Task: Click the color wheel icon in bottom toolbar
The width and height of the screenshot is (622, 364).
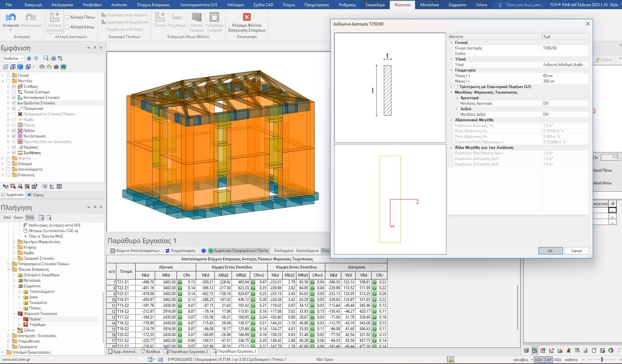Action: (611, 350)
